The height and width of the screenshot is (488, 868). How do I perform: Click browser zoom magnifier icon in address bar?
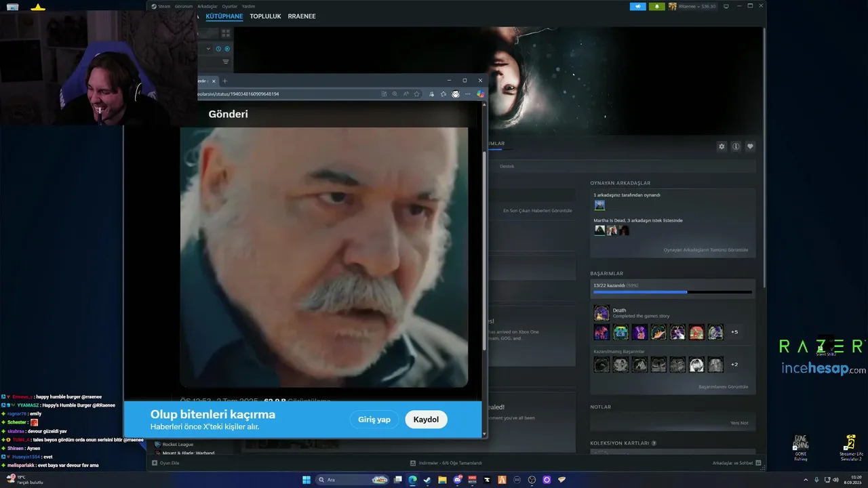click(x=395, y=94)
